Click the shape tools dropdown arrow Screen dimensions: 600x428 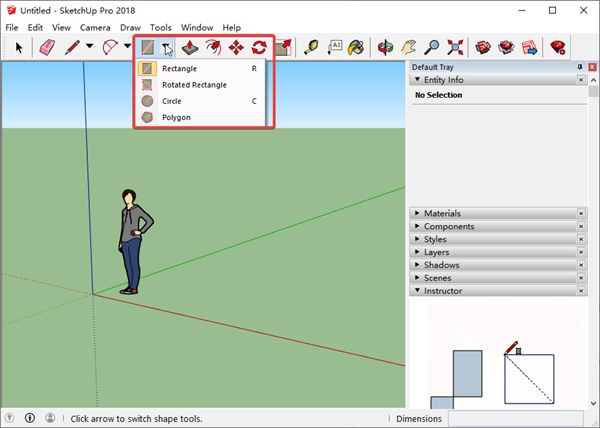pos(166,47)
